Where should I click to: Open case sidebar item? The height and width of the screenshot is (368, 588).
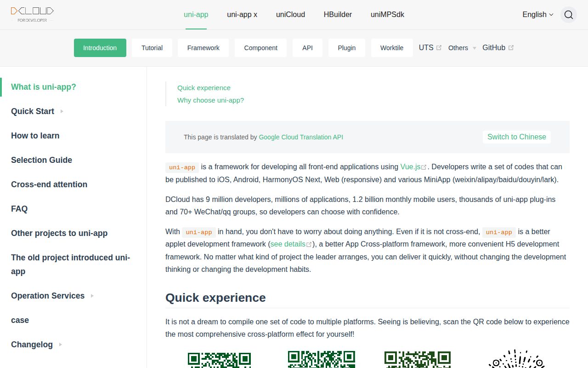point(20,320)
